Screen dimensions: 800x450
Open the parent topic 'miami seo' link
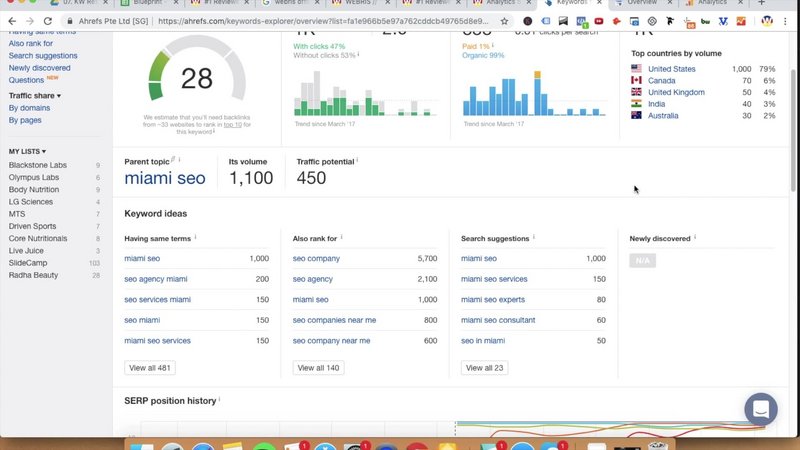165,178
